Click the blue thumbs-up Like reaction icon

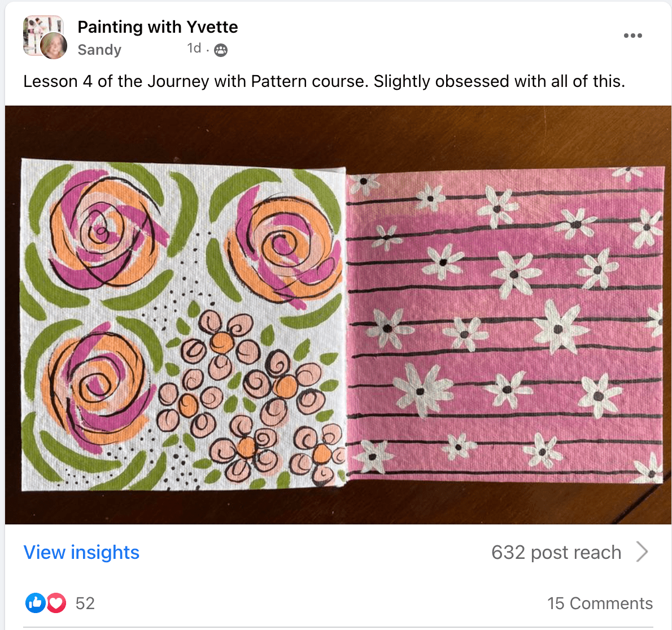pos(35,603)
